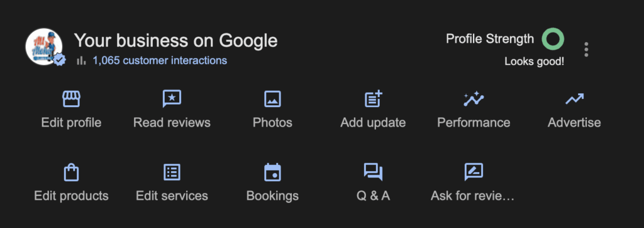
Task: Open the Edit profile storefront icon
Action: pos(71,99)
